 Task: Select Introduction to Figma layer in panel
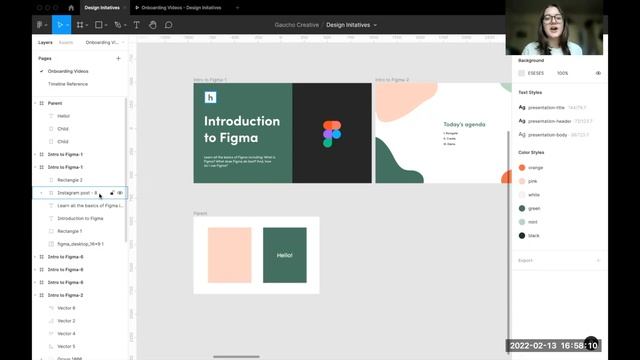80,218
